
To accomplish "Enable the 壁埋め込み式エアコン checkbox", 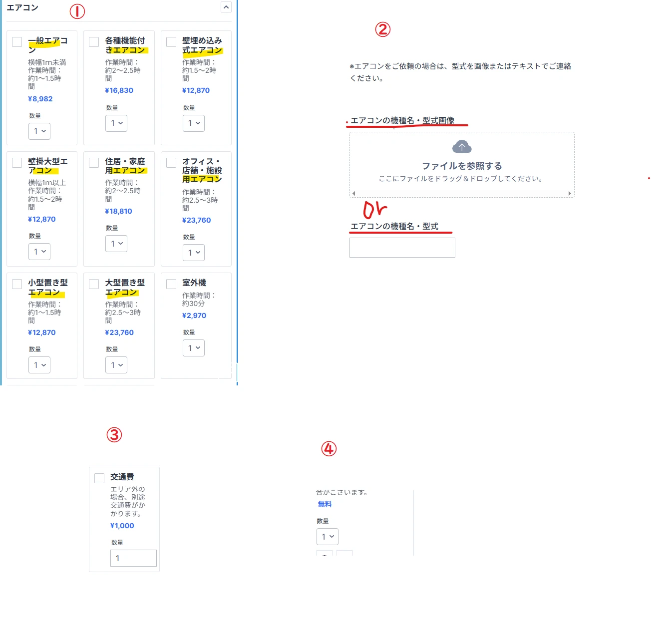I will point(171,41).
